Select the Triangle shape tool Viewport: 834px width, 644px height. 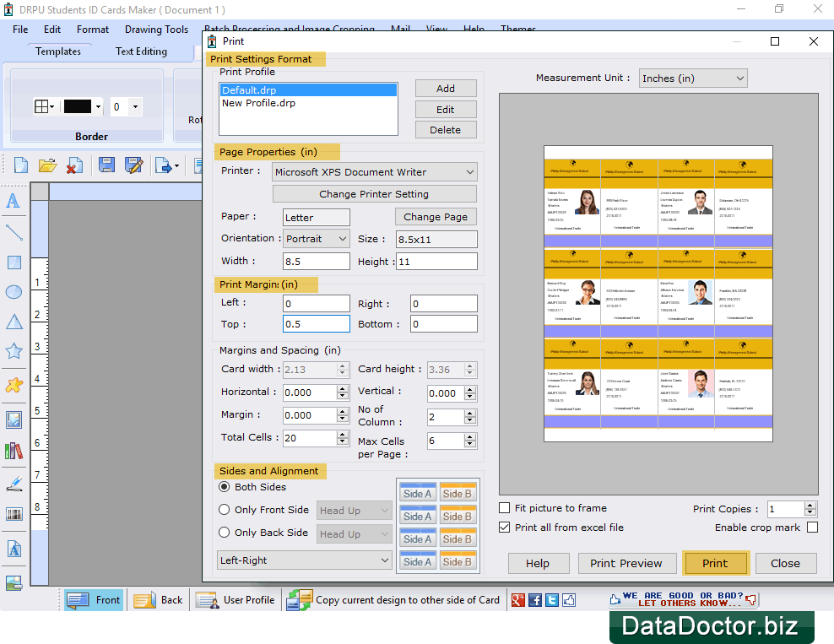pyautogui.click(x=14, y=322)
